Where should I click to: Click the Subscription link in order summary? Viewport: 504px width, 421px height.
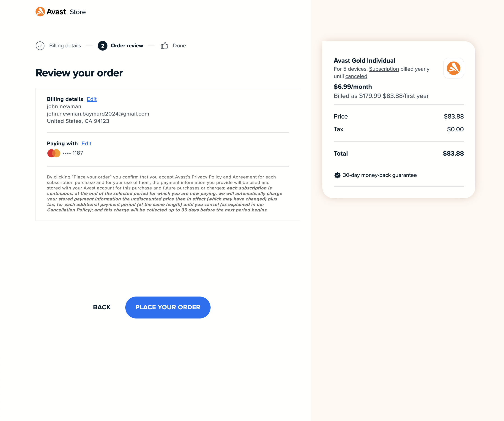pos(384,69)
